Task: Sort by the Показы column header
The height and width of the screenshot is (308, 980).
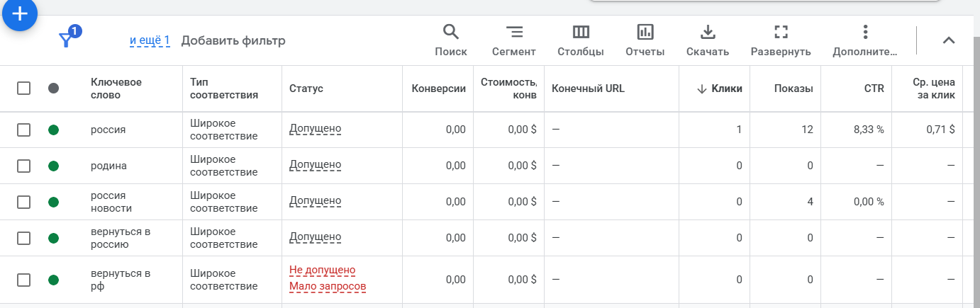Action: point(794,89)
